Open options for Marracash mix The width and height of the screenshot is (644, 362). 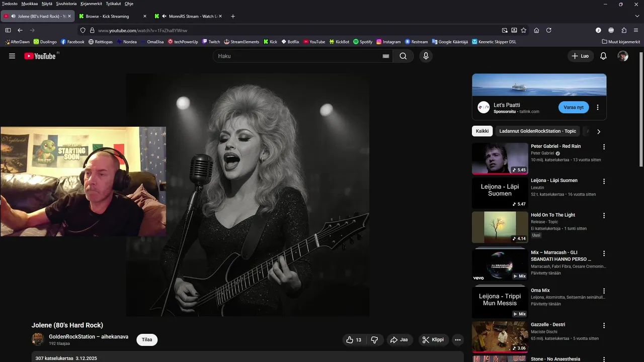604,253
